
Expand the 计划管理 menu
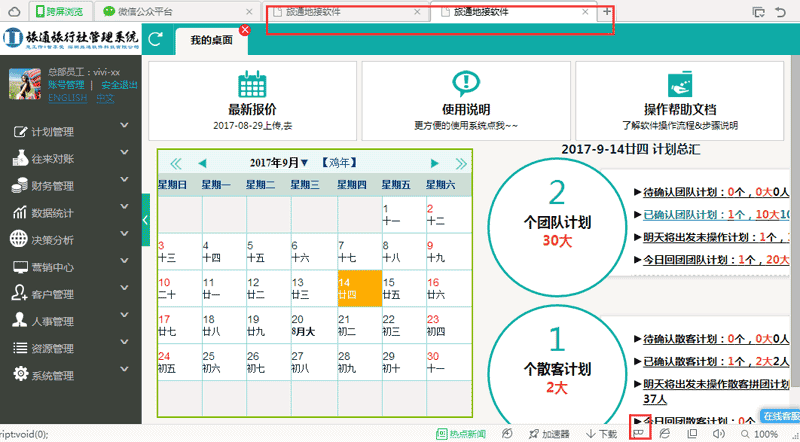(x=72, y=132)
